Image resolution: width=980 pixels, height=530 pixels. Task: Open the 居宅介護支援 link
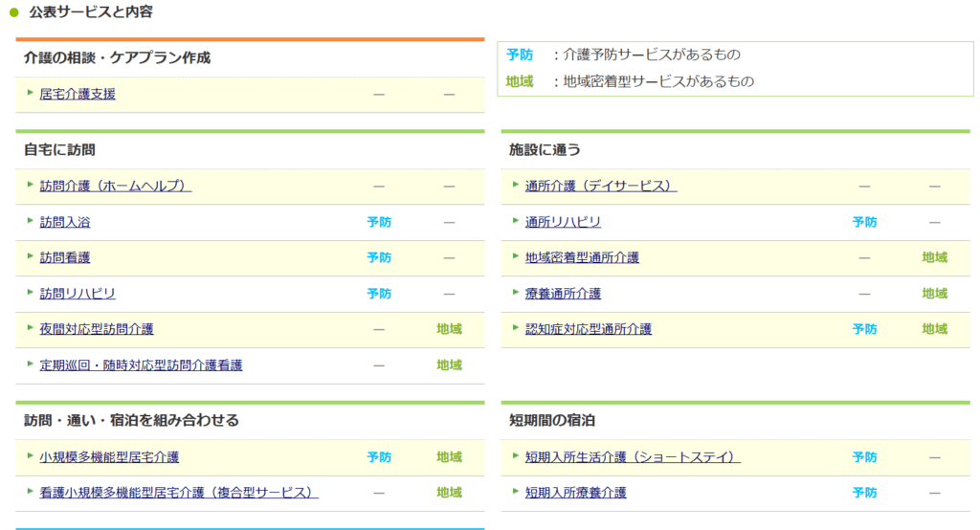[78, 94]
